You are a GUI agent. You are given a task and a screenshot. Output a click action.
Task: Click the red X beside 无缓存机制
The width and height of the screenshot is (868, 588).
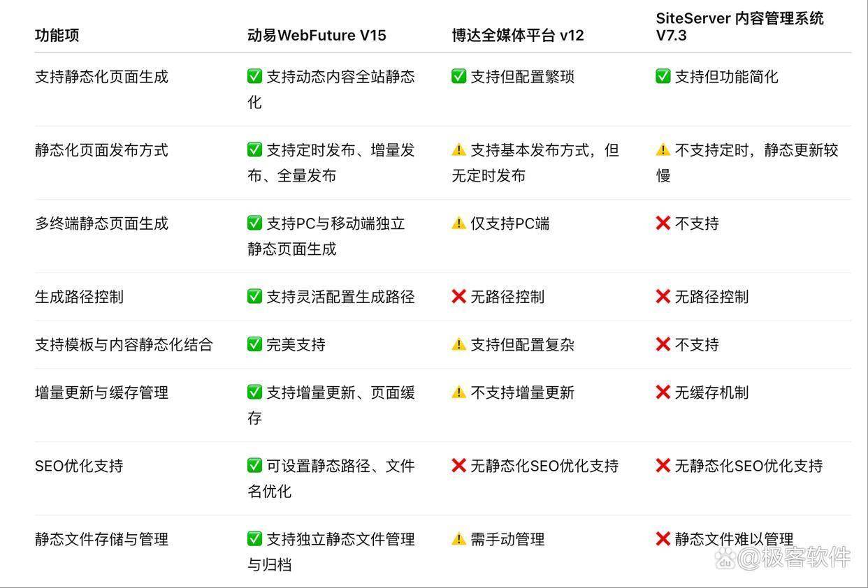point(663,392)
